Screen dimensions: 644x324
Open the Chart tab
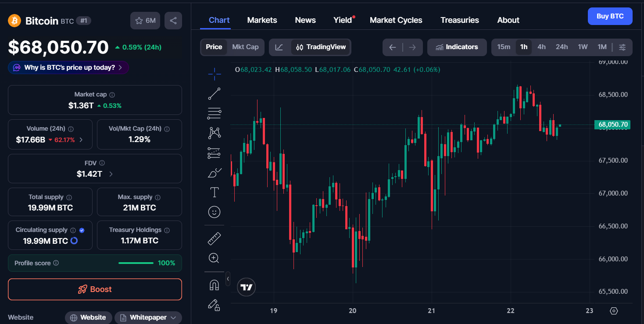pos(219,20)
